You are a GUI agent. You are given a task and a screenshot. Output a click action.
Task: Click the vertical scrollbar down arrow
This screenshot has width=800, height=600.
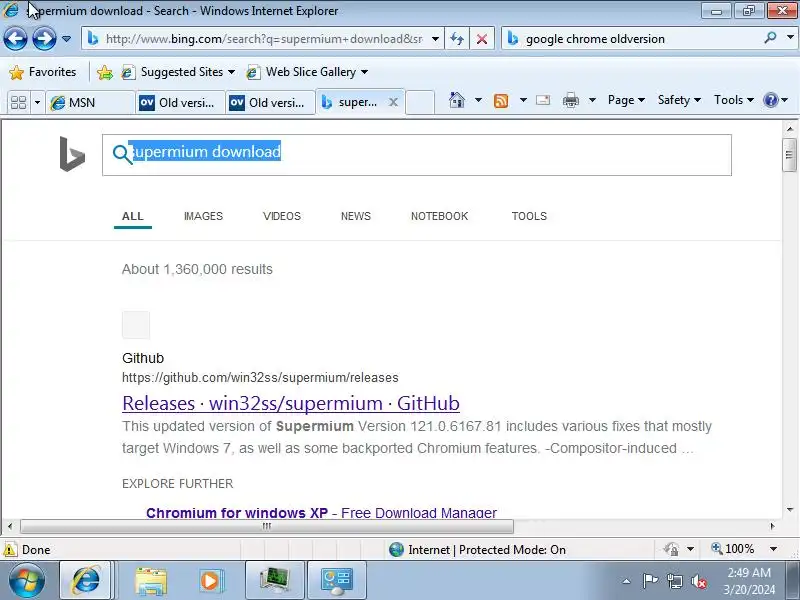click(x=790, y=509)
